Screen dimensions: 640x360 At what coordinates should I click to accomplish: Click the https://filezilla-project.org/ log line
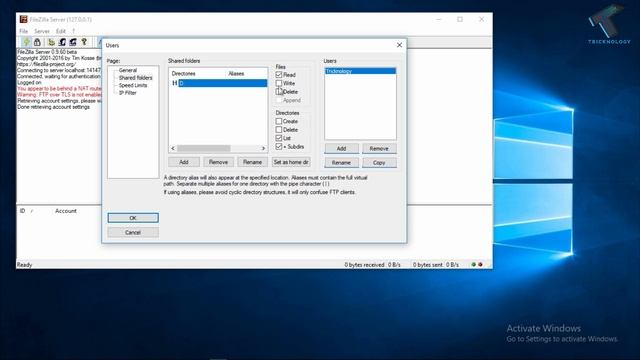tap(47, 64)
